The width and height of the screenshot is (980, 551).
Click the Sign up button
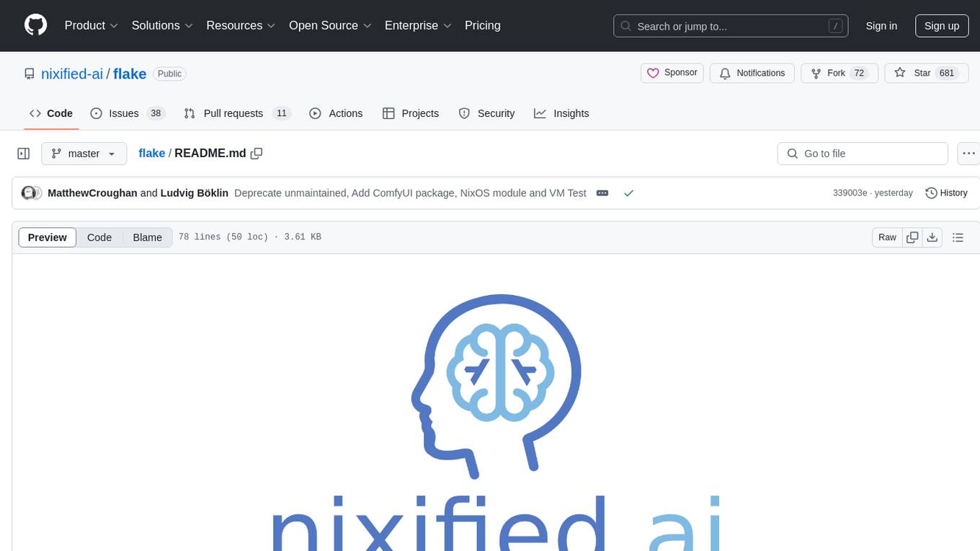[x=942, y=26]
